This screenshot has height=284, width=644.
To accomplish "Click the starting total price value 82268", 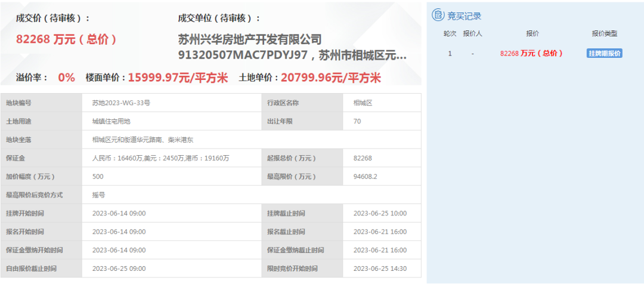I will [x=363, y=158].
